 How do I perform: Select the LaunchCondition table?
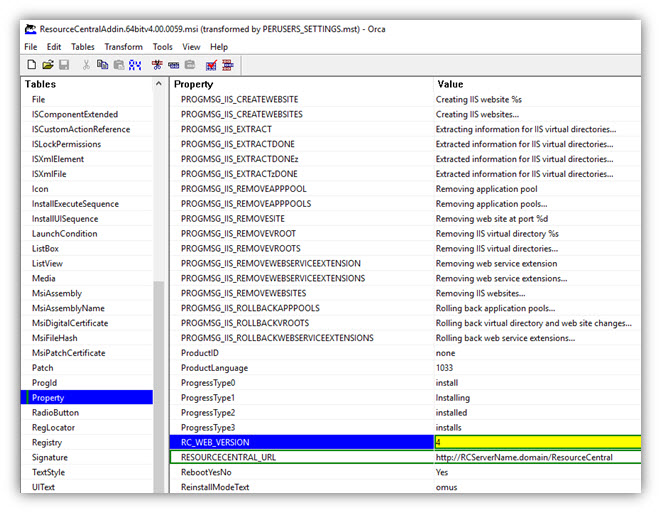coord(64,234)
